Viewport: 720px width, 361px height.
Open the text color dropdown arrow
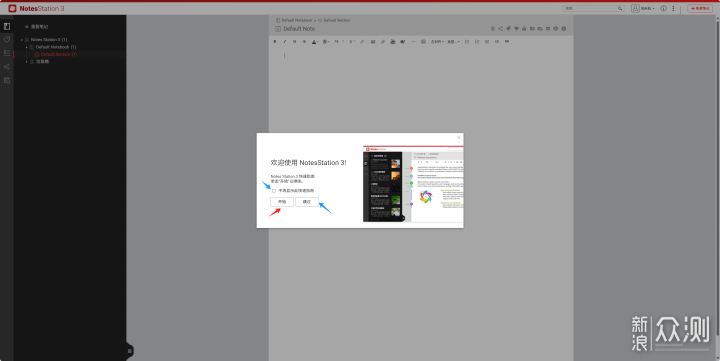318,42
